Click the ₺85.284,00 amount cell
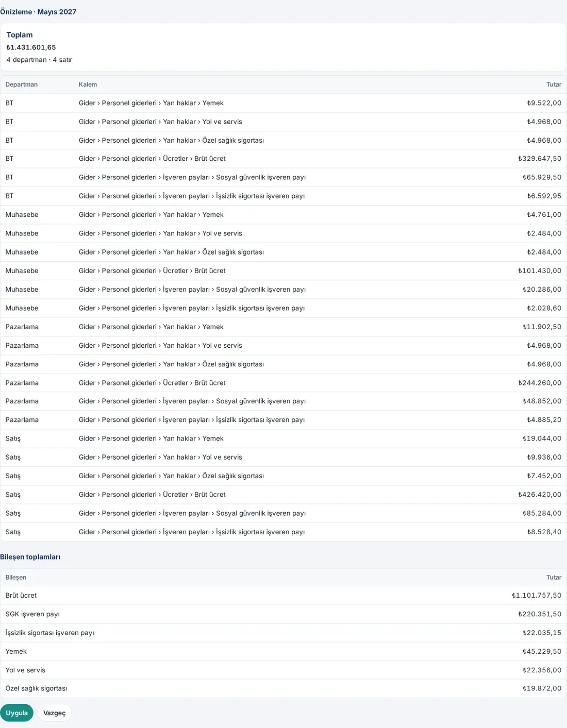Viewport: 567px width, 728px height. click(x=542, y=513)
